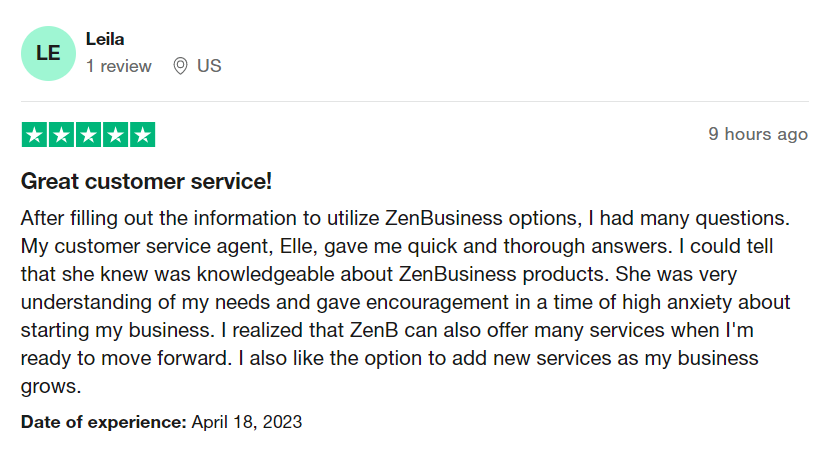Select the second rating star

[x=61, y=135]
